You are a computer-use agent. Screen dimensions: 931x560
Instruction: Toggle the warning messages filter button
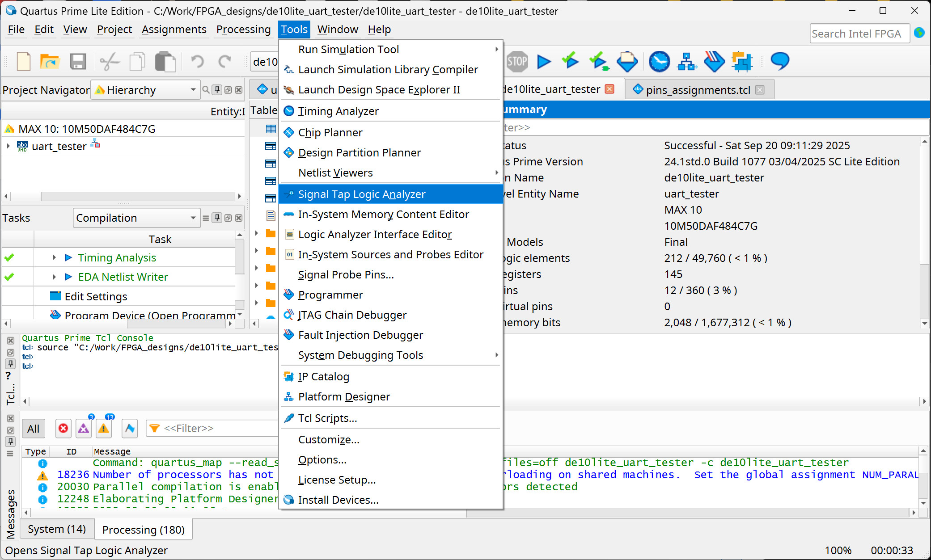point(104,429)
